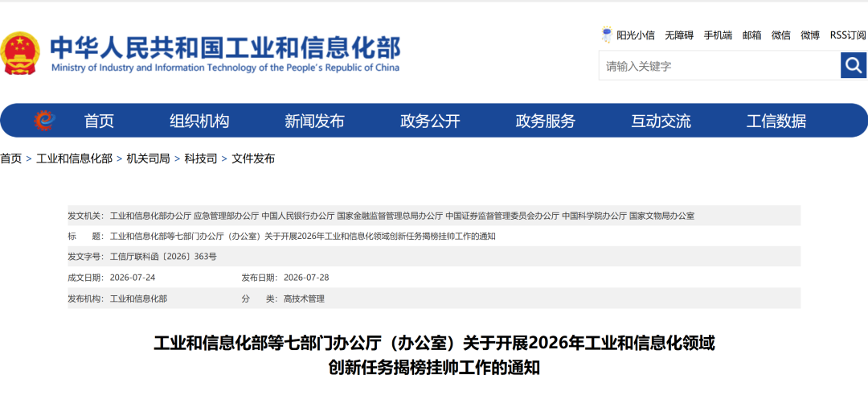The width and height of the screenshot is (868, 416).
Task: Click 应急管理部办公厅 in issuing agencies row
Action: [x=226, y=216]
